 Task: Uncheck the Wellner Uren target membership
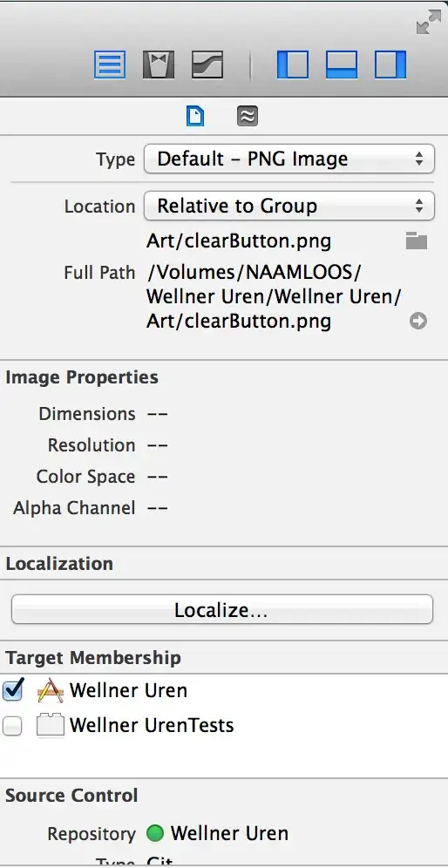(x=12, y=689)
